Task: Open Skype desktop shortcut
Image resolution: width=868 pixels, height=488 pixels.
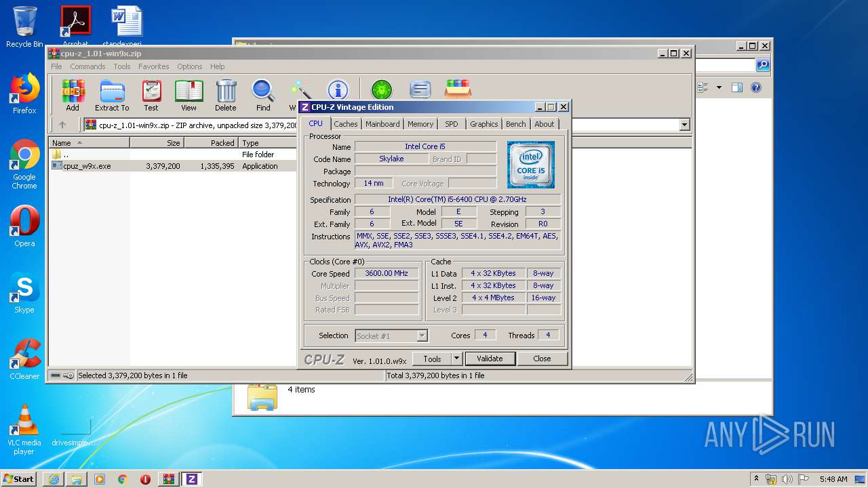Action: pos(24,293)
